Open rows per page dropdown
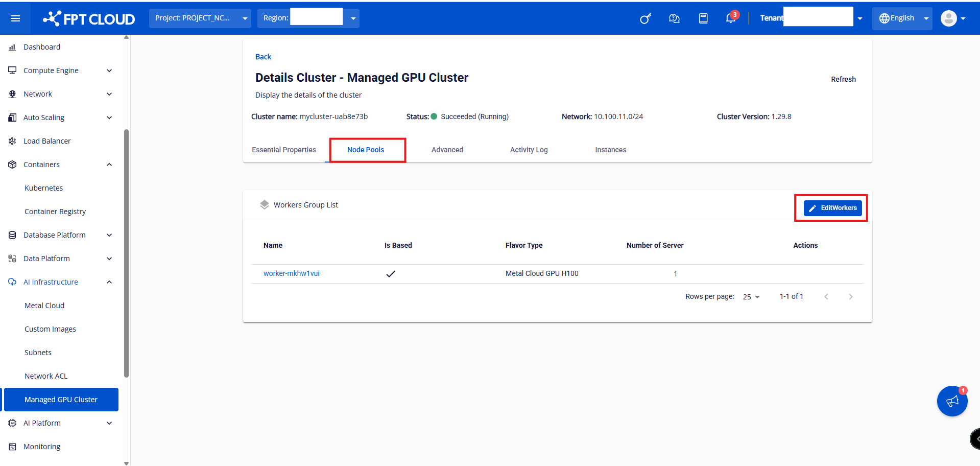This screenshot has width=980, height=466. pos(751,297)
